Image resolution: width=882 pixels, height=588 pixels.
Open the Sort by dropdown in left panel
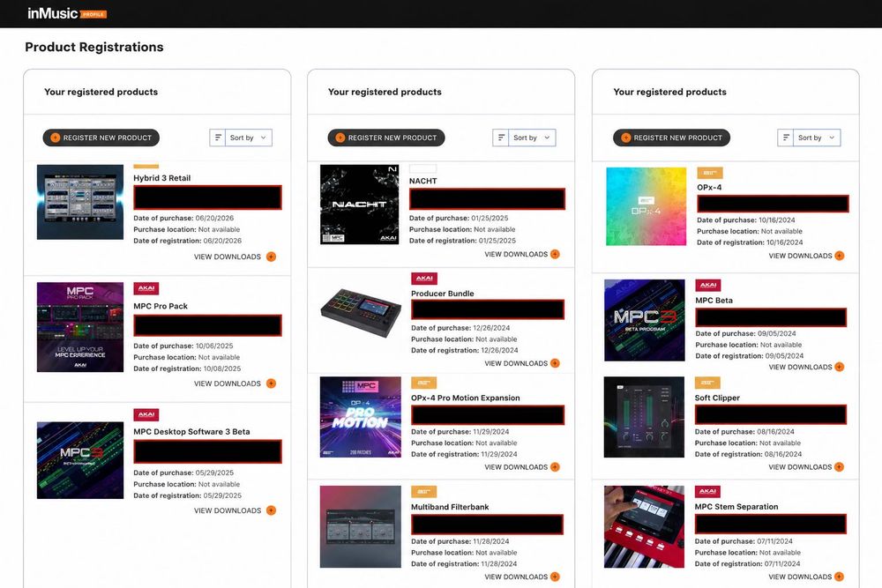[241, 138]
